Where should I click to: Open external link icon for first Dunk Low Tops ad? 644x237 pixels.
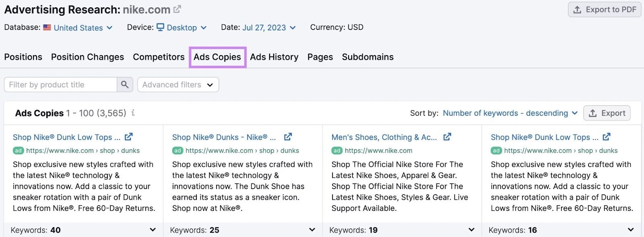(x=128, y=137)
